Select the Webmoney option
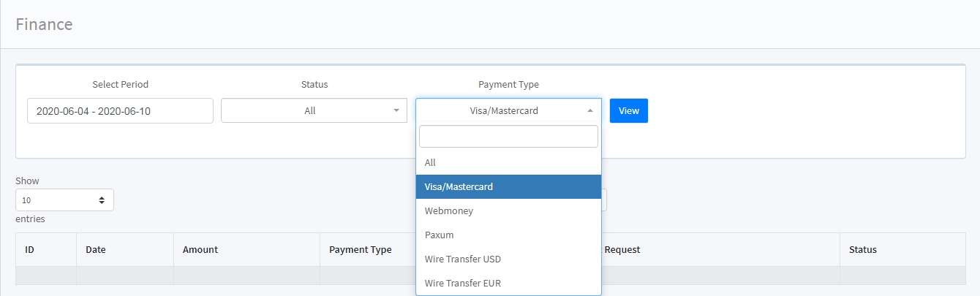Image resolution: width=980 pixels, height=296 pixels. point(508,210)
